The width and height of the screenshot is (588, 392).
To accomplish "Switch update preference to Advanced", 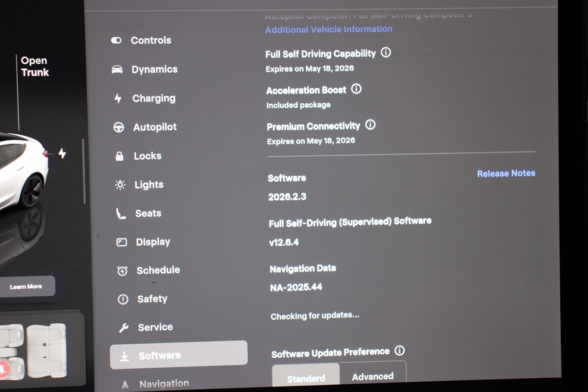I will pos(372,376).
